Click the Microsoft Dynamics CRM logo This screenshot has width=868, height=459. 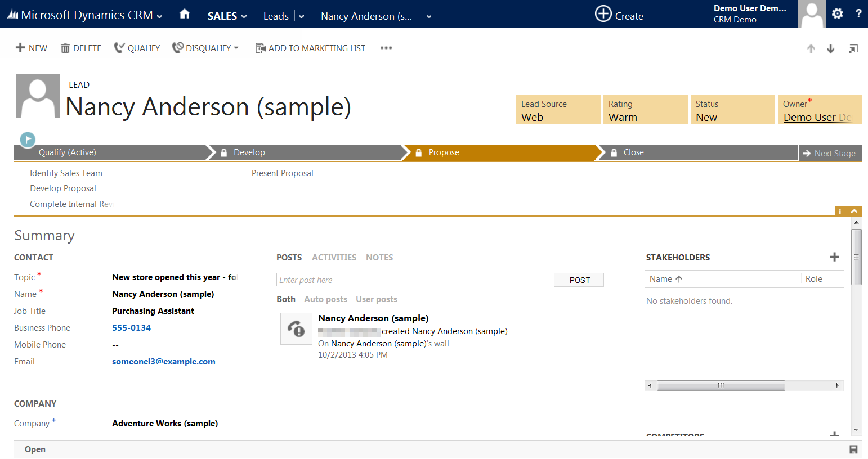coord(80,15)
